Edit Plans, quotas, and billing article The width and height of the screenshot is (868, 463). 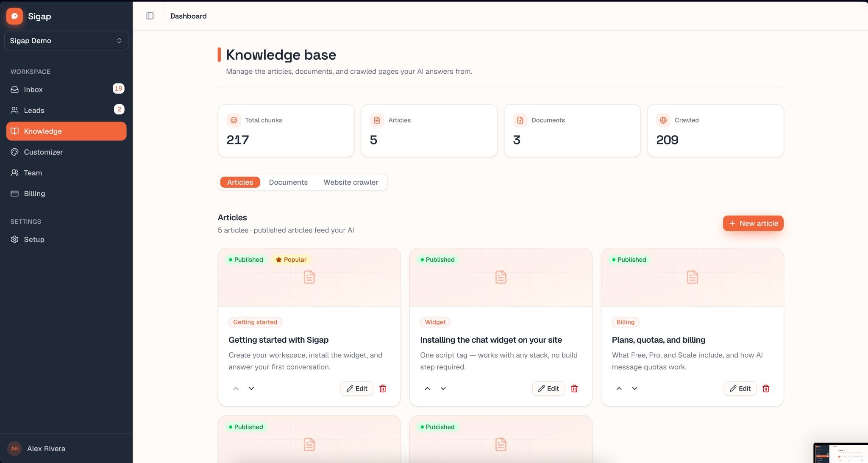click(740, 388)
